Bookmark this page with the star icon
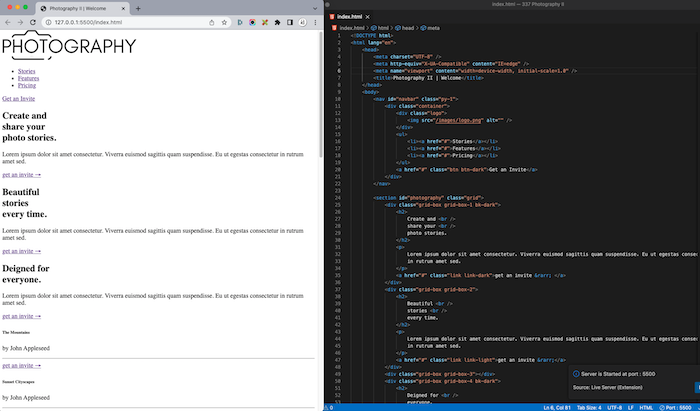Screen dimensions: 700x411 (224, 22)
